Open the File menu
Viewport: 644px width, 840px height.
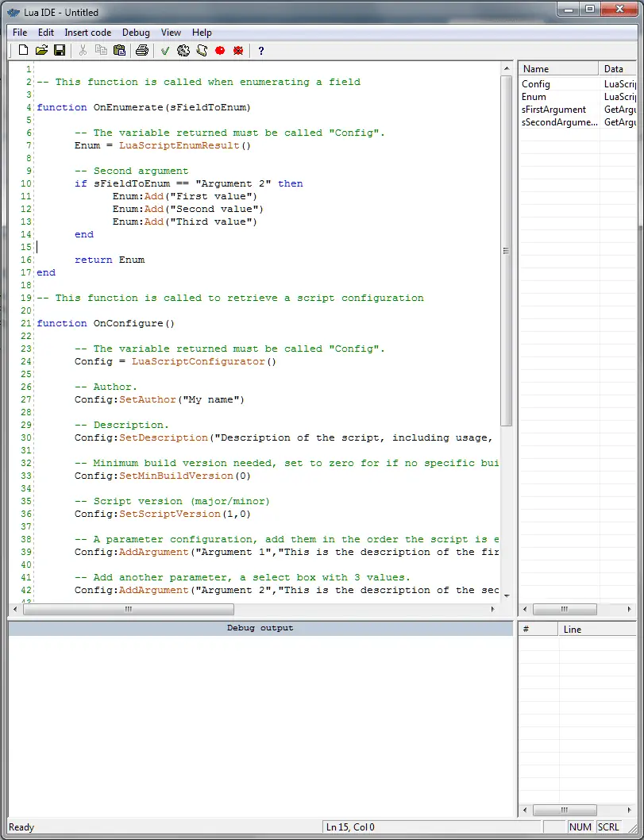(20, 33)
